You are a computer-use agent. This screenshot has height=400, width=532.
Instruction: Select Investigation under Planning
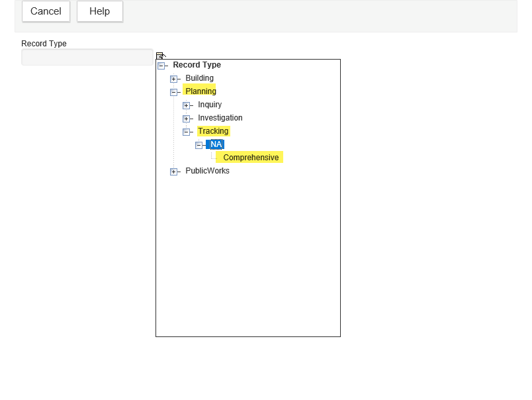click(x=220, y=118)
